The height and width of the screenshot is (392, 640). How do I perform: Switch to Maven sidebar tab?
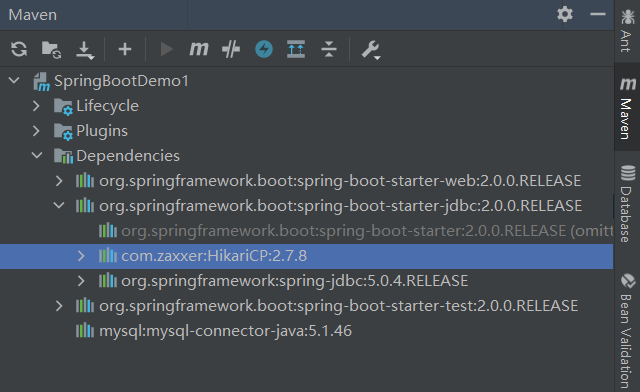pos(627,107)
